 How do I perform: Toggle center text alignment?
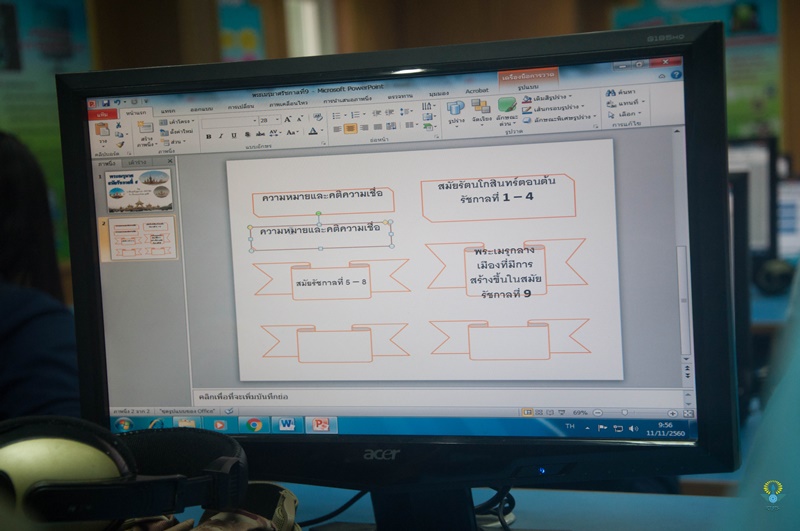pyautogui.click(x=350, y=128)
